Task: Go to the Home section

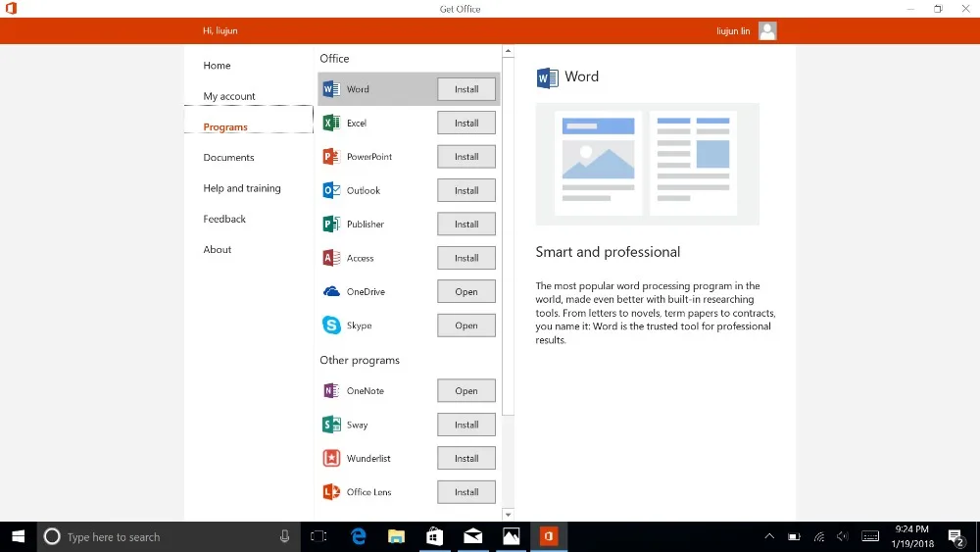Action: 217,65
